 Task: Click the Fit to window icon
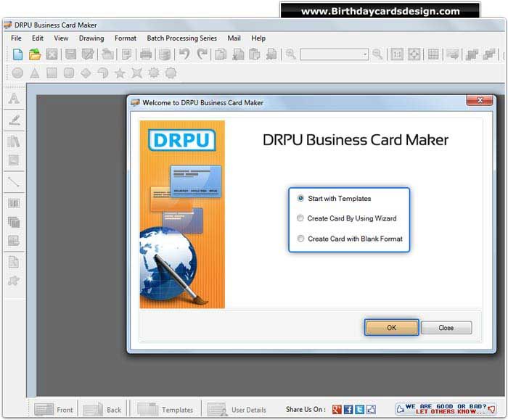tap(414, 54)
